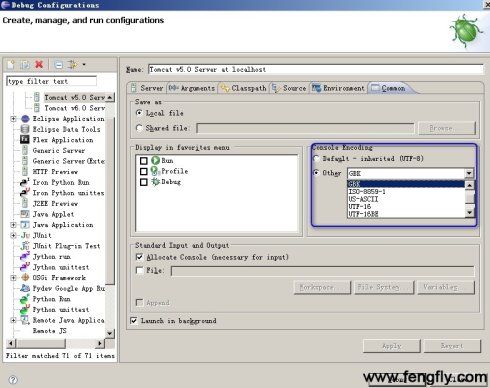
Task: Click the File System button
Action: point(385,287)
